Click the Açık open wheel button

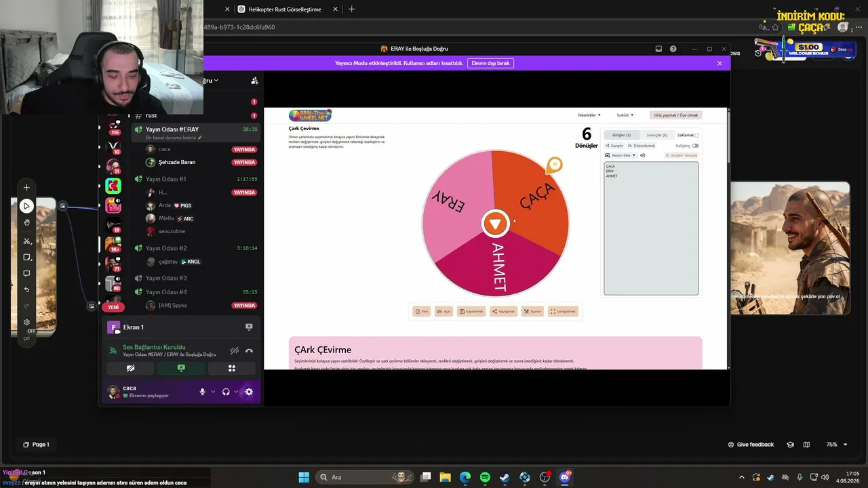click(443, 311)
